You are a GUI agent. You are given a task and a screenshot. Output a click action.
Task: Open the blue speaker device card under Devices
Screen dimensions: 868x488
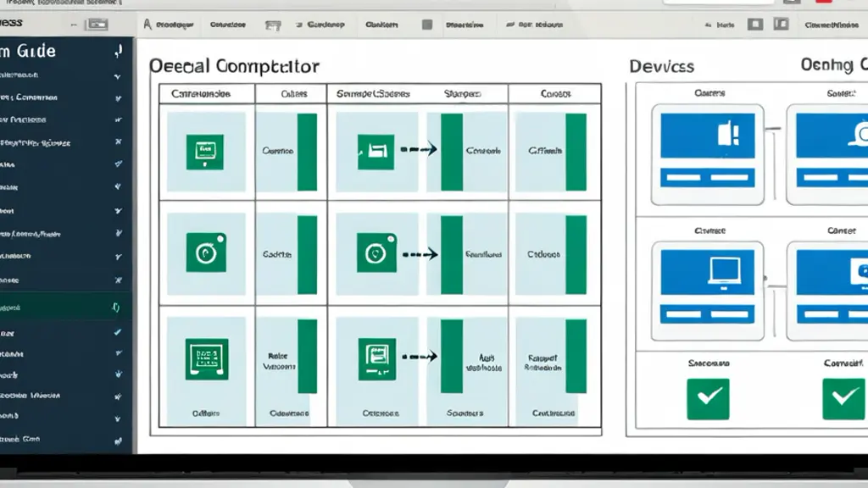(x=708, y=154)
